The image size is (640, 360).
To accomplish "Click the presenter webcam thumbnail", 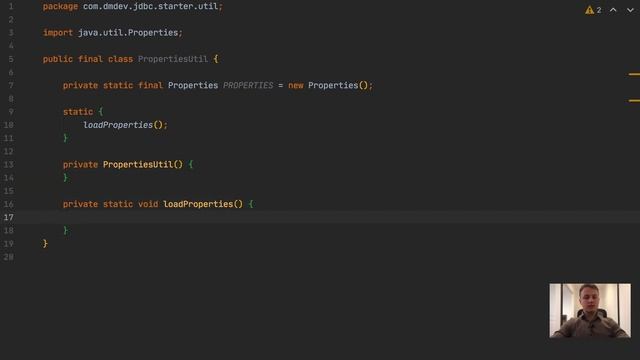I will tap(590, 311).
